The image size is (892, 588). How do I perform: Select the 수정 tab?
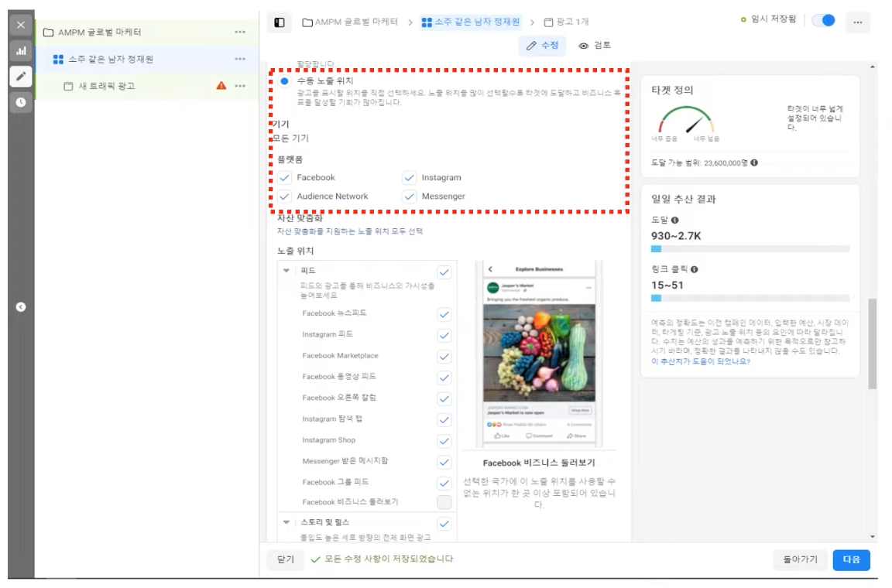[x=542, y=46]
